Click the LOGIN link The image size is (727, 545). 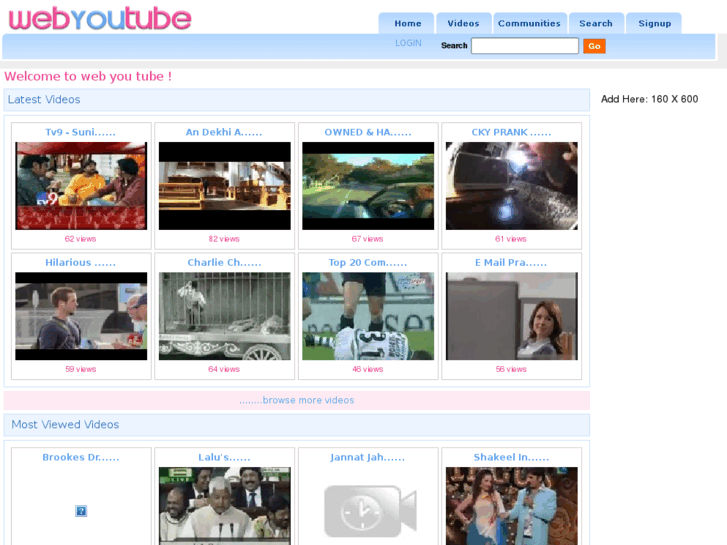408,43
